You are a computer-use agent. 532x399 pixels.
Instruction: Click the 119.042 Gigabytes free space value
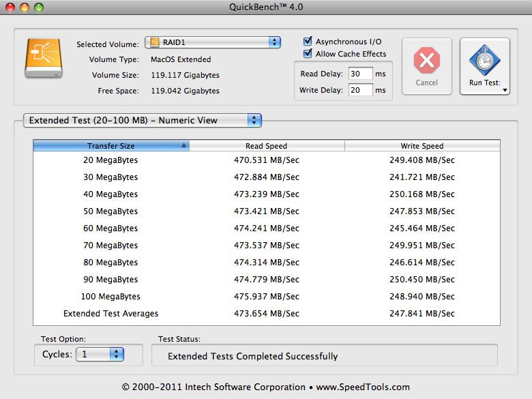186,91
